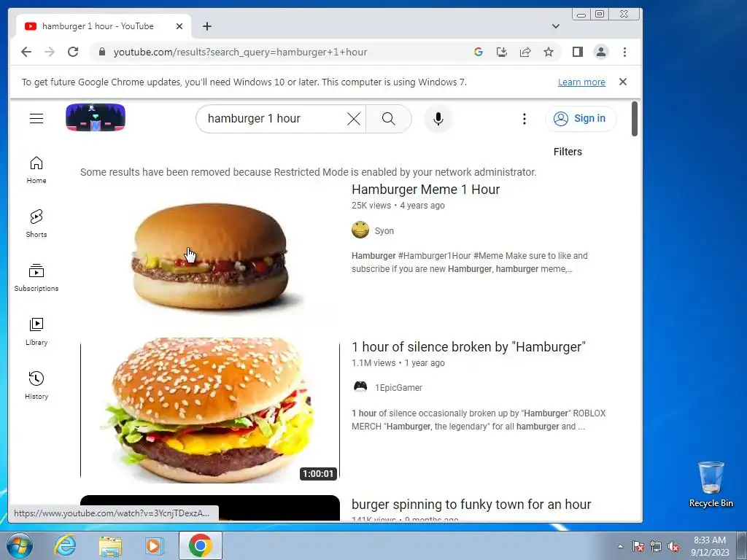This screenshot has height=560, width=747.
Task: Open the Filters options
Action: click(568, 152)
